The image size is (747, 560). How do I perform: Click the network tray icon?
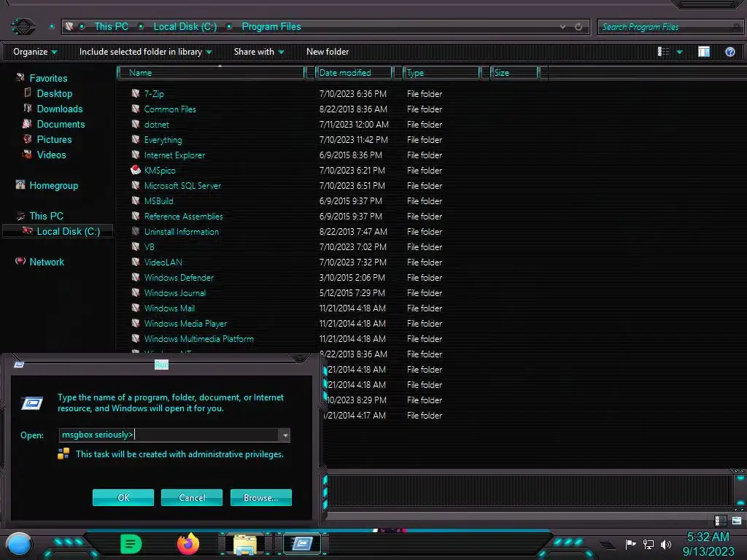click(x=648, y=544)
